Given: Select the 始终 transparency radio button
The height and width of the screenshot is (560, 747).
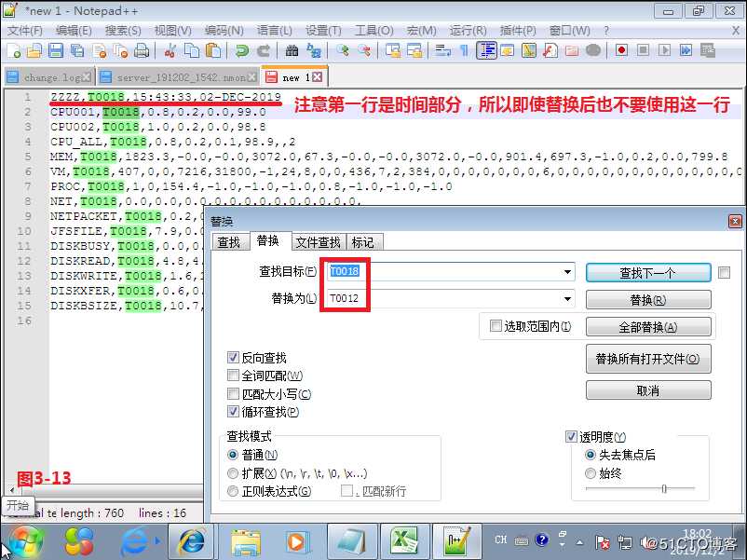Looking at the screenshot, I should click(591, 473).
